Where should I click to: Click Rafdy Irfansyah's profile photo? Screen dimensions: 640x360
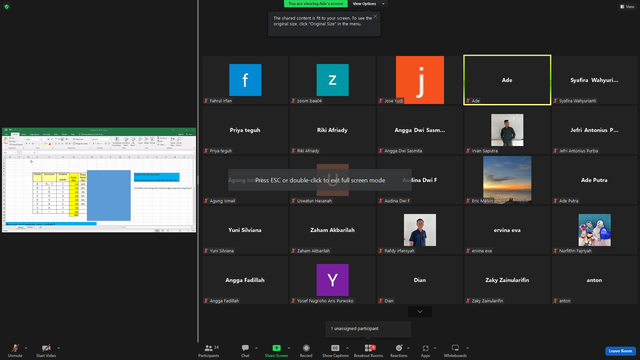pyautogui.click(x=420, y=230)
